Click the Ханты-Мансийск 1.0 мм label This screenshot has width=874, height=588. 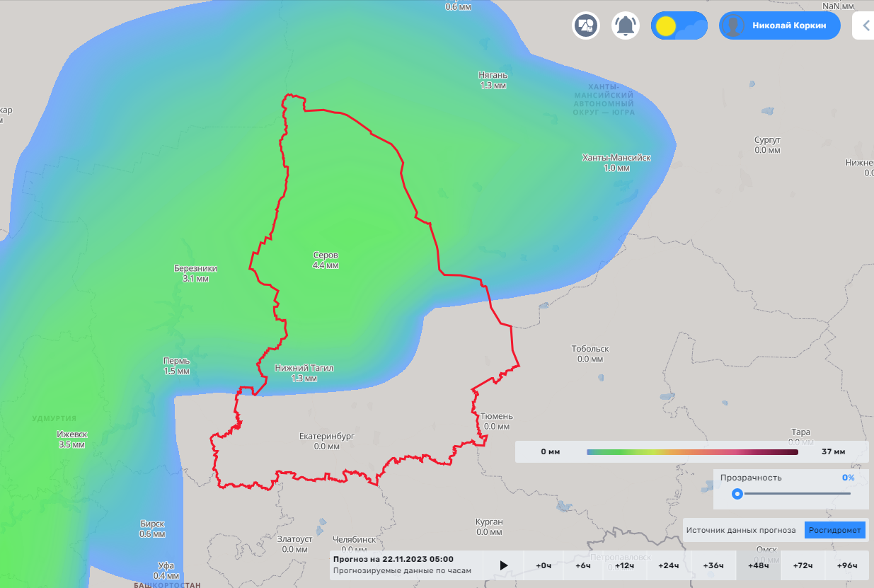point(616,163)
